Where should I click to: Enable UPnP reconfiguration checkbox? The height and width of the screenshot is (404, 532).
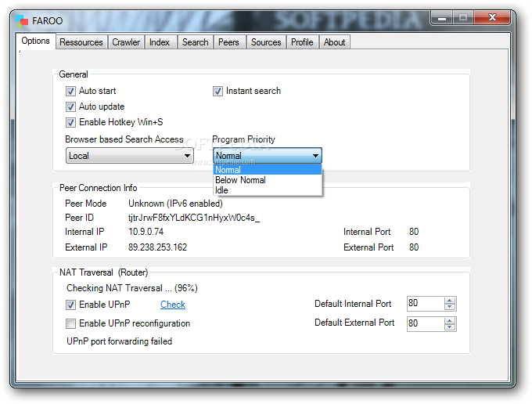pos(70,323)
